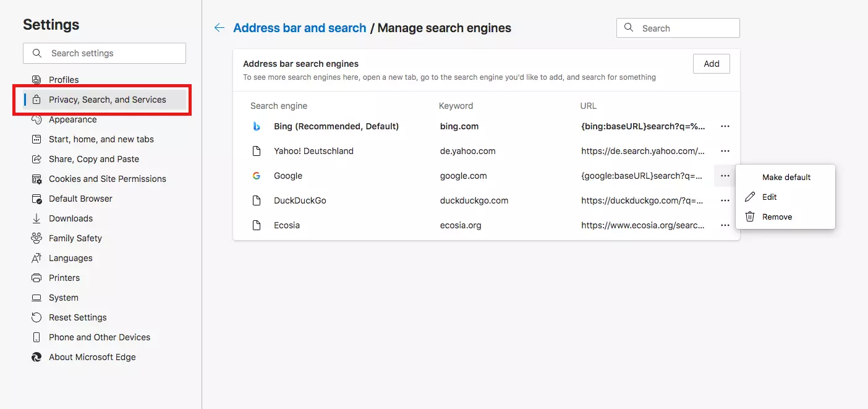The height and width of the screenshot is (409, 868).
Task: Click the Printers icon
Action: point(36,278)
